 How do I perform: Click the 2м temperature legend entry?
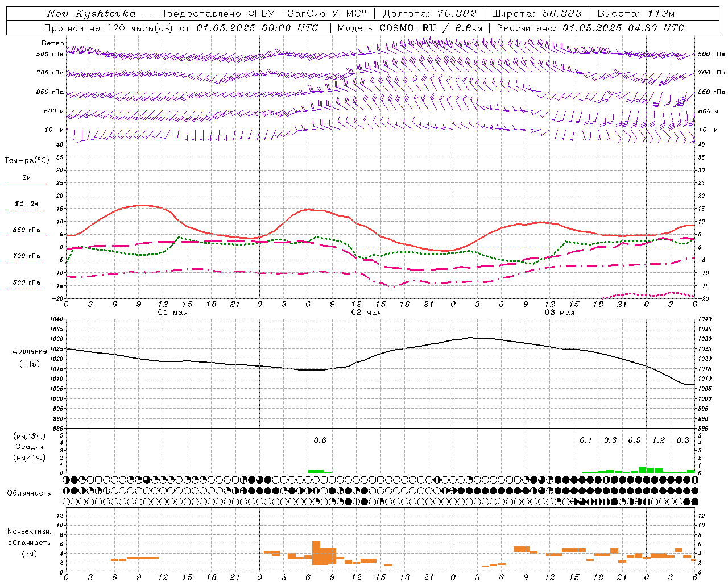[27, 177]
